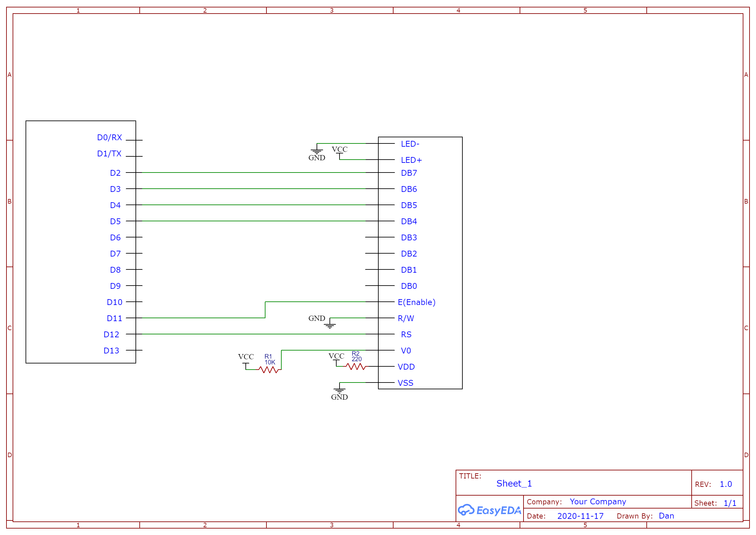Select the GND symbol near LED-
Viewport: 756px width, 535px height.
[317, 152]
